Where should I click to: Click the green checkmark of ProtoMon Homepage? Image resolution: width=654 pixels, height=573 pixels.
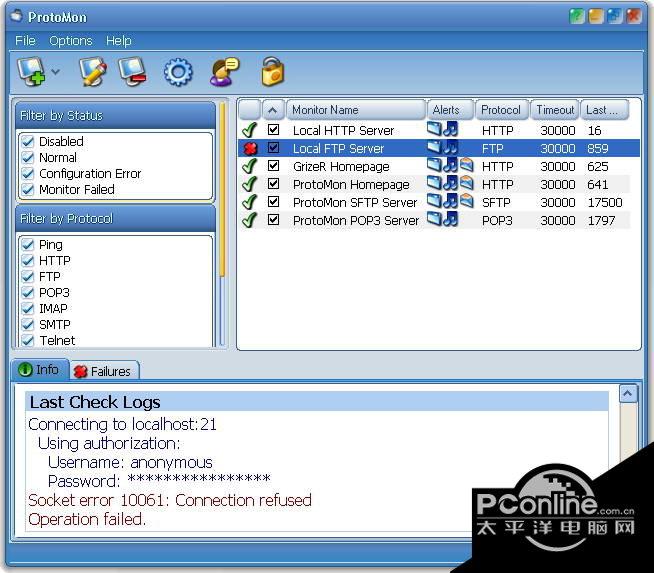(249, 184)
